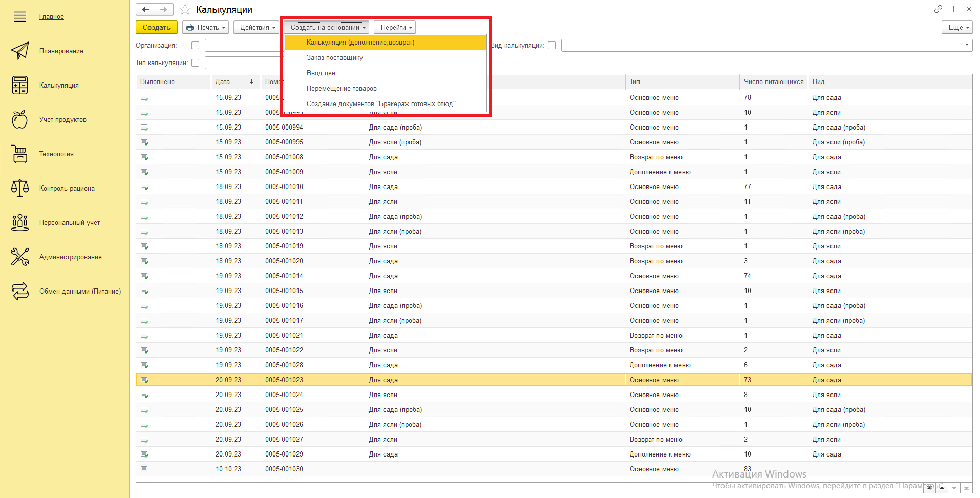Open the Вид калькуляции combo box arrow

[967, 46]
